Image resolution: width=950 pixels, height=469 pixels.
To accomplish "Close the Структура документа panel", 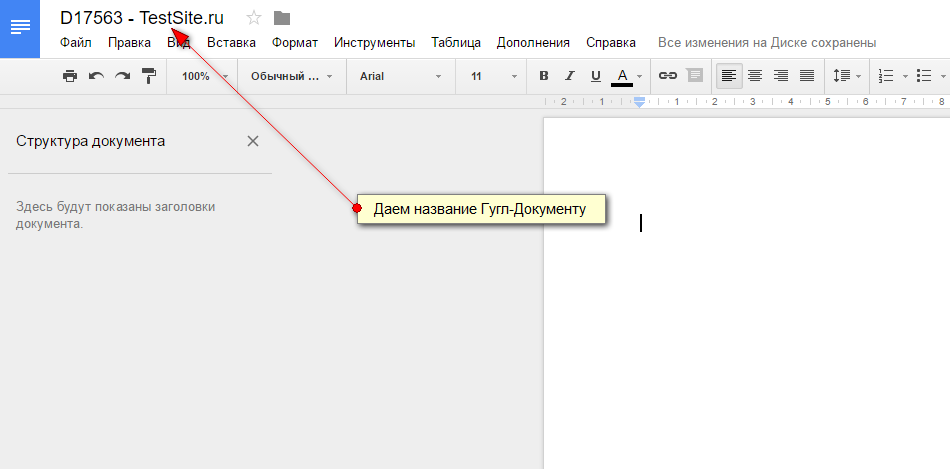I will point(253,141).
